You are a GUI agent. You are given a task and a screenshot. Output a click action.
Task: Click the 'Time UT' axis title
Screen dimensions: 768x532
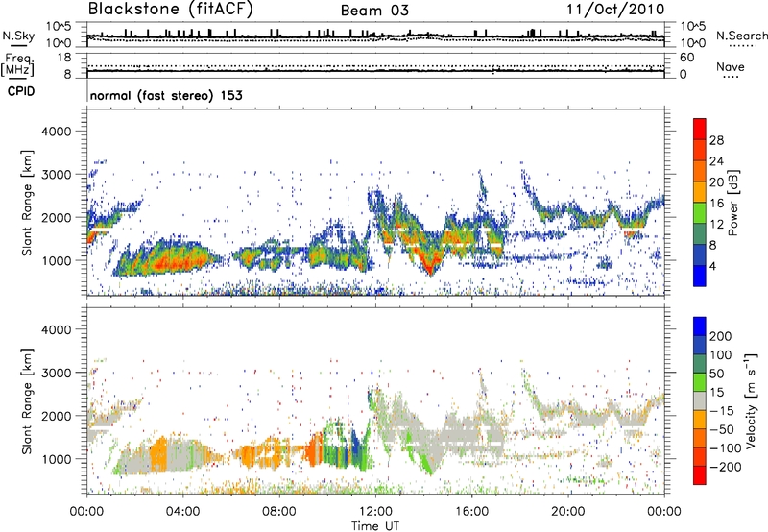pos(375,526)
